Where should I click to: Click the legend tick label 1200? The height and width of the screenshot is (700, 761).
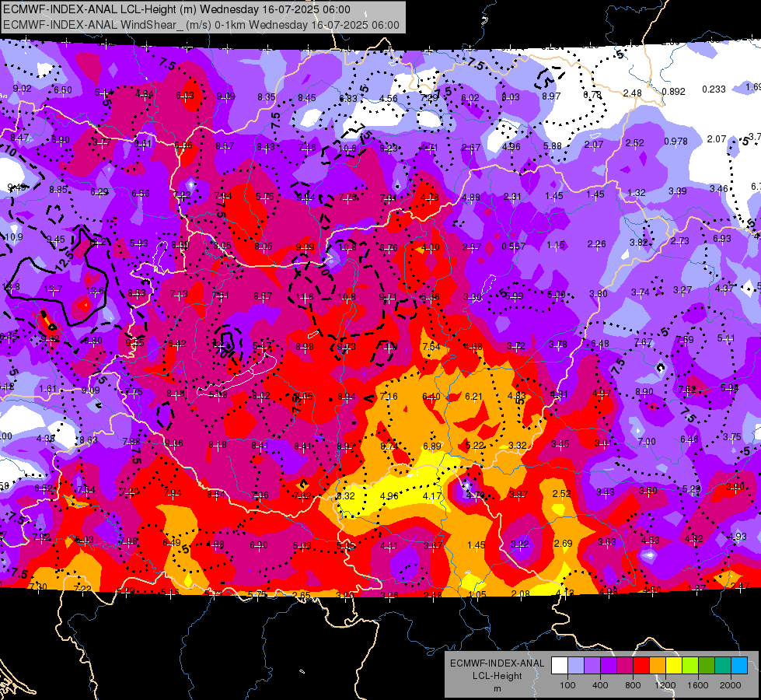(x=665, y=685)
